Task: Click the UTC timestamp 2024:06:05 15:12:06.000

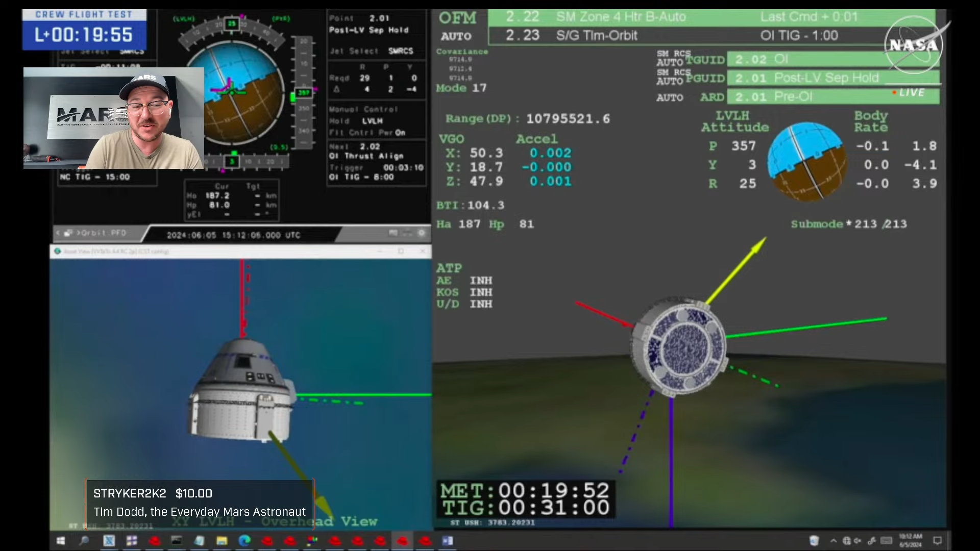Action: pos(233,235)
